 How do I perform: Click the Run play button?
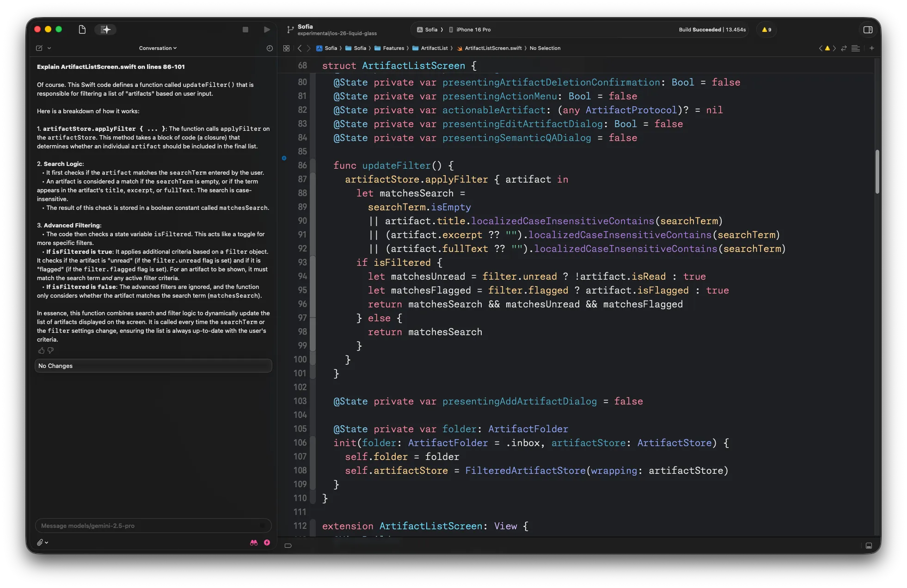[x=267, y=30]
